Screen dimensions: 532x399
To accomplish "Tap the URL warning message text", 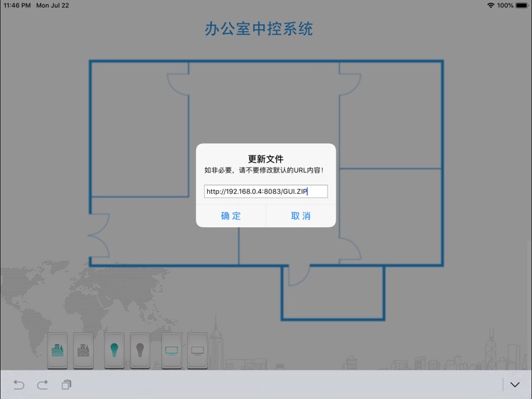I will pyautogui.click(x=264, y=170).
